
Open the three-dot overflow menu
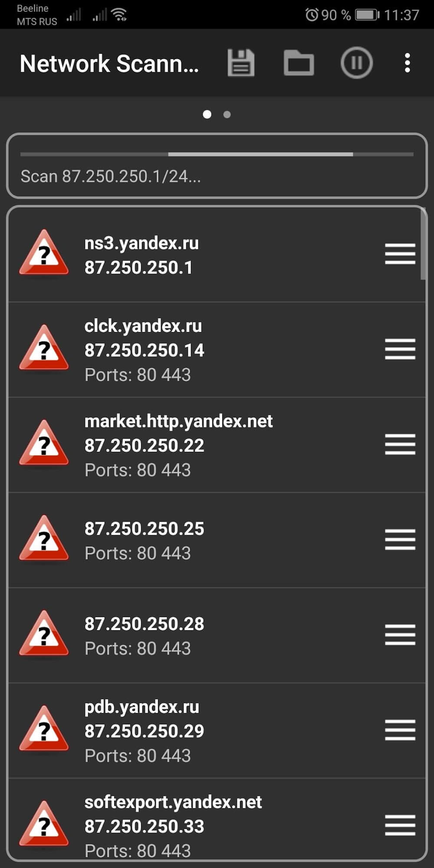[x=407, y=63]
